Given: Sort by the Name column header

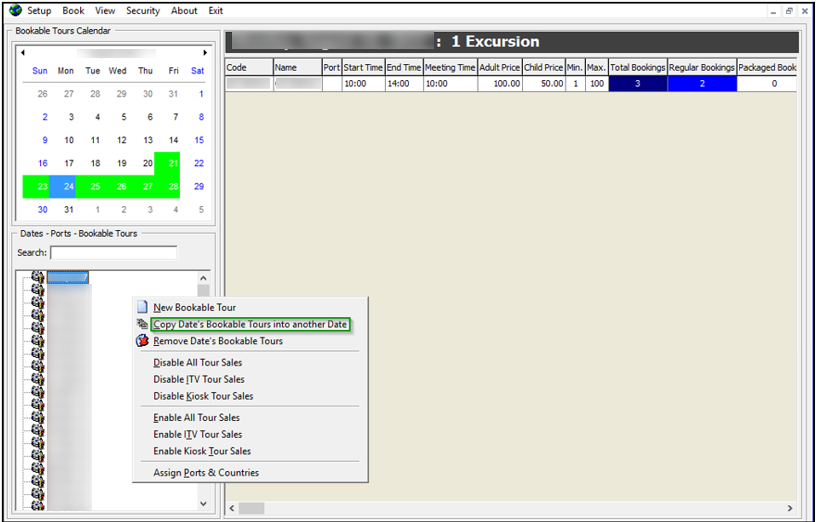Looking at the screenshot, I should pyautogui.click(x=298, y=68).
